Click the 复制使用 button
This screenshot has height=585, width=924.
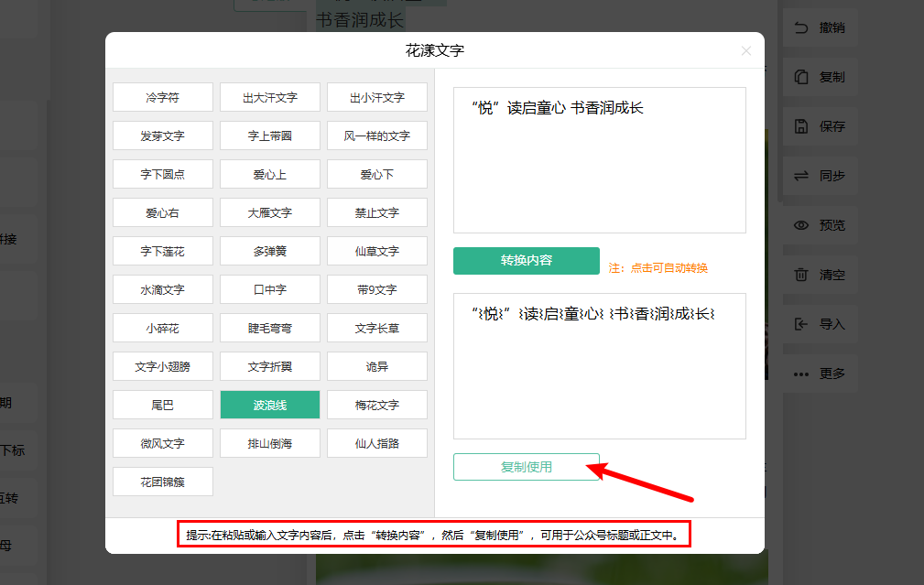click(527, 467)
